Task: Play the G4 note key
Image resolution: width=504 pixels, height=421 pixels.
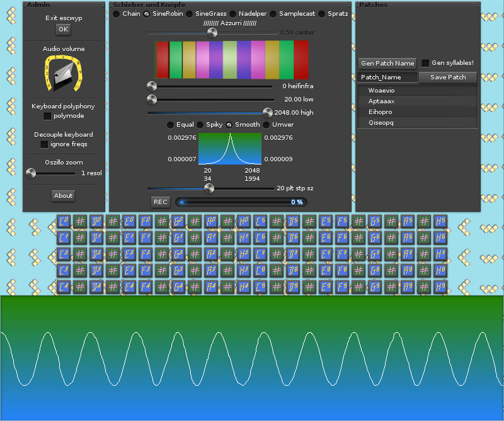Action: click(178, 287)
